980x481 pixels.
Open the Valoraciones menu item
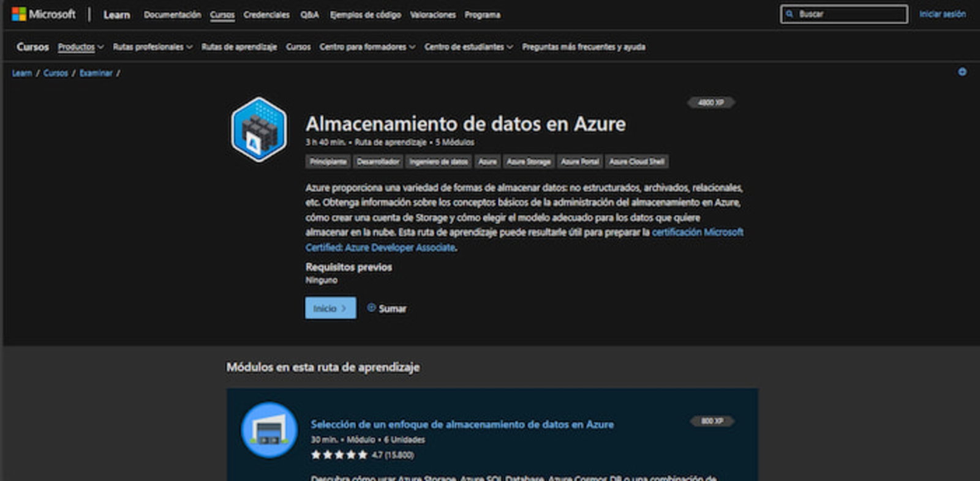tap(433, 15)
